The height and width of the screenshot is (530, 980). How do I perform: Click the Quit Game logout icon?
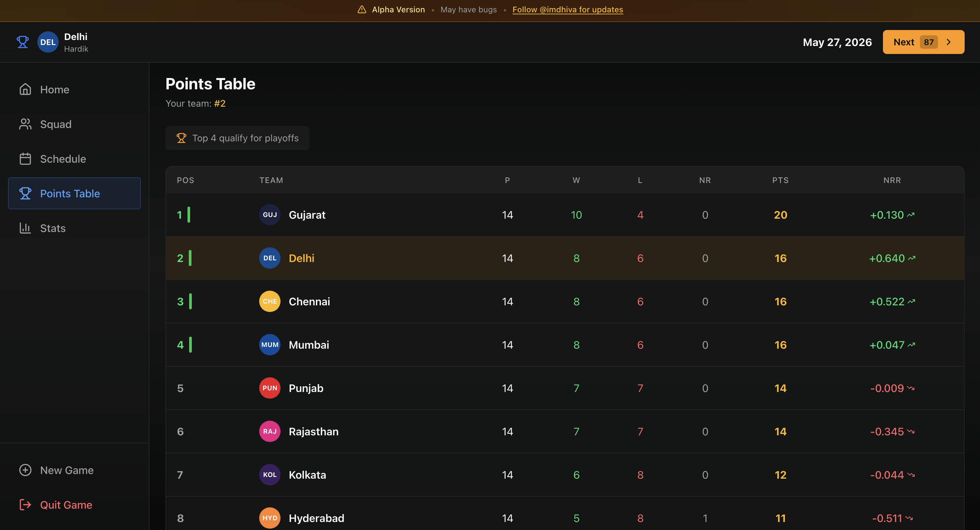[25, 505]
